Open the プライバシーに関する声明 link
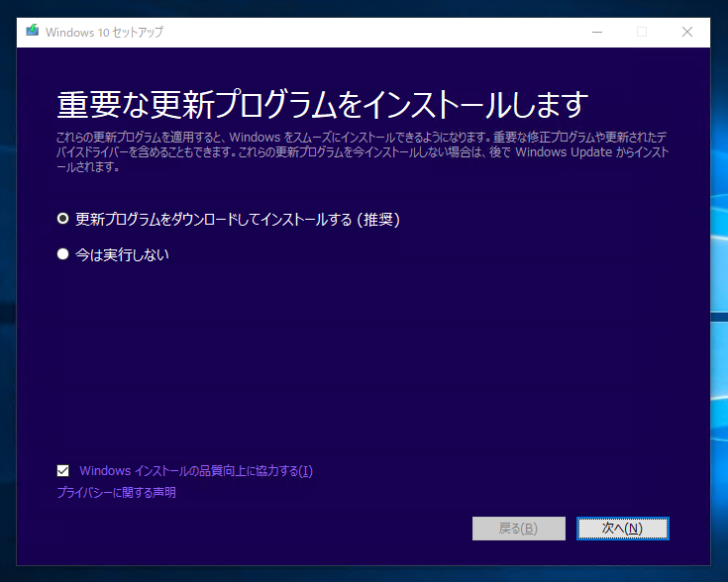The height and width of the screenshot is (582, 728). (116, 492)
